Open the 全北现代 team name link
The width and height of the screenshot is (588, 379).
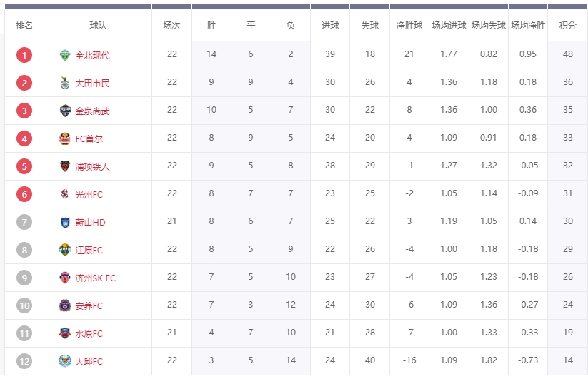[92, 55]
